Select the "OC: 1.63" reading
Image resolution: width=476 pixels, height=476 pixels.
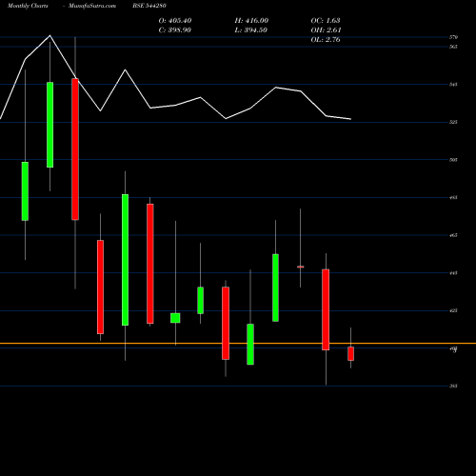coord(326,21)
